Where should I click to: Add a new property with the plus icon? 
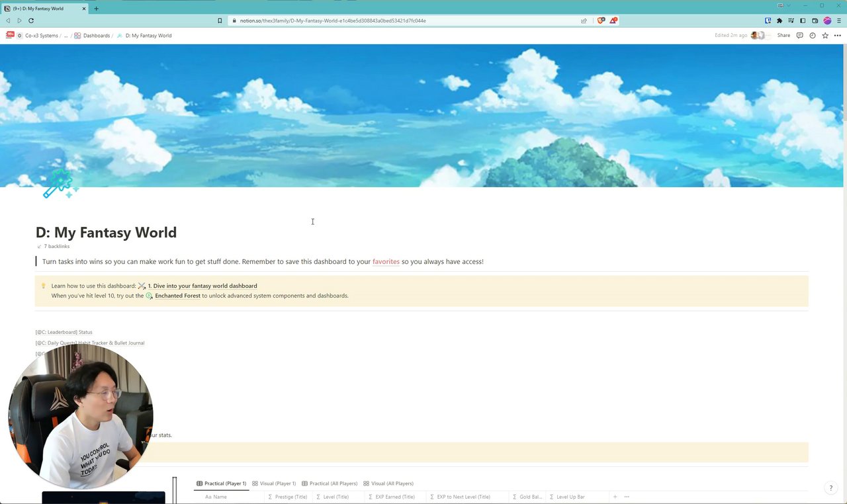click(x=615, y=497)
